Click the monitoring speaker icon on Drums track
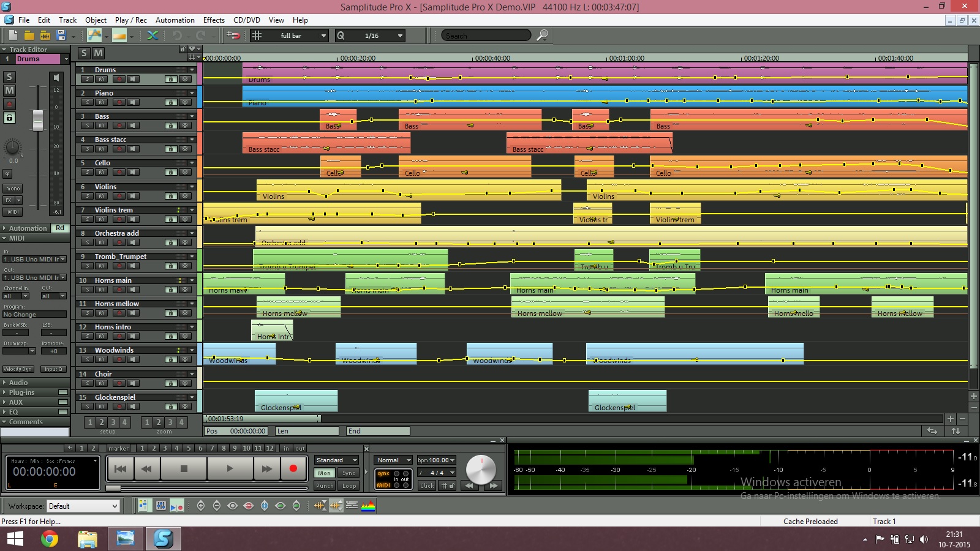The width and height of the screenshot is (980, 551). coord(133,79)
